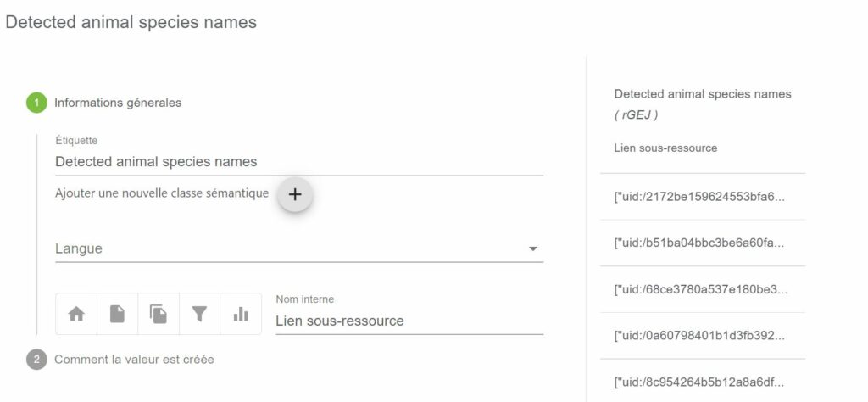Select row starting uid:/8c954264b5b12a8a6df
This screenshot has height=402, width=868.
703,381
